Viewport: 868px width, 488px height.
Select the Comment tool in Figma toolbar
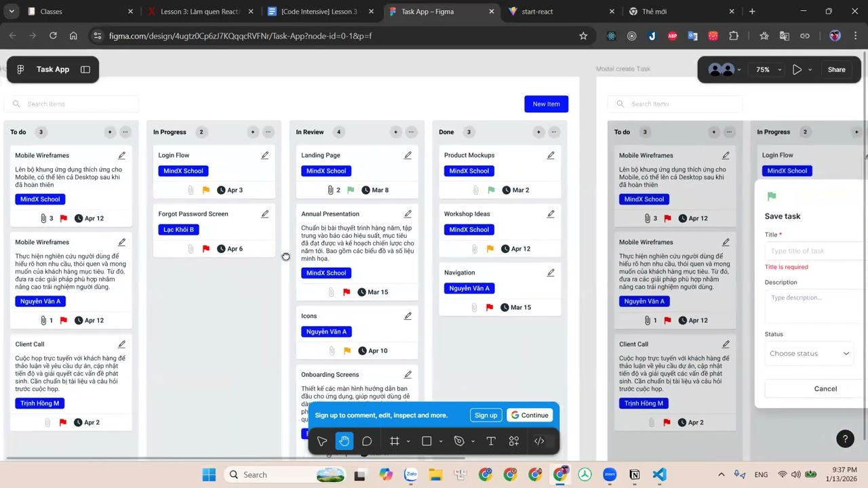[367, 441]
